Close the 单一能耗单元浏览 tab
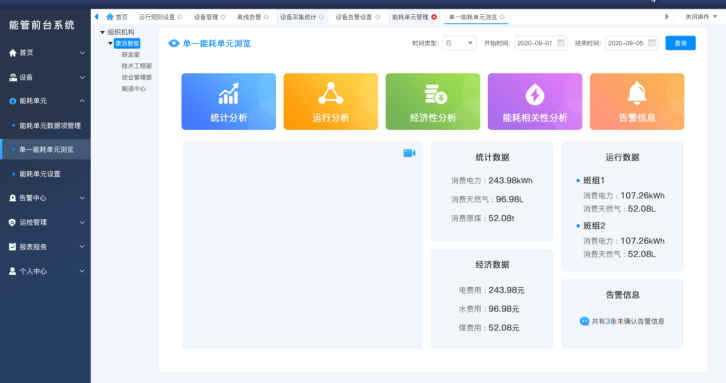This screenshot has width=726, height=383. click(502, 17)
